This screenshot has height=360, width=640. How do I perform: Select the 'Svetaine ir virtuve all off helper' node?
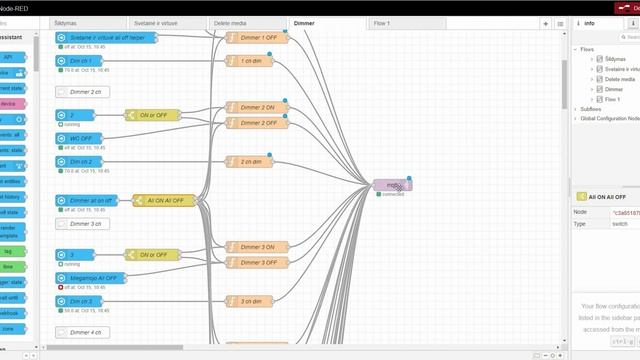point(107,38)
